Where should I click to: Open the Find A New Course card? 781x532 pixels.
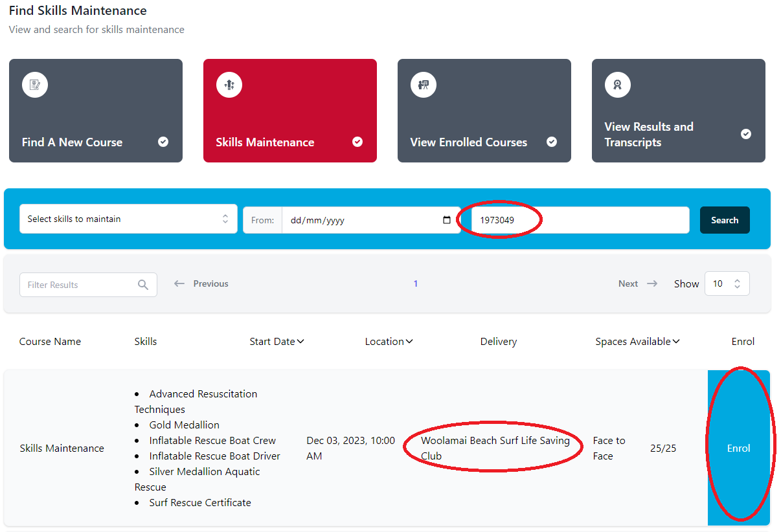coord(96,111)
